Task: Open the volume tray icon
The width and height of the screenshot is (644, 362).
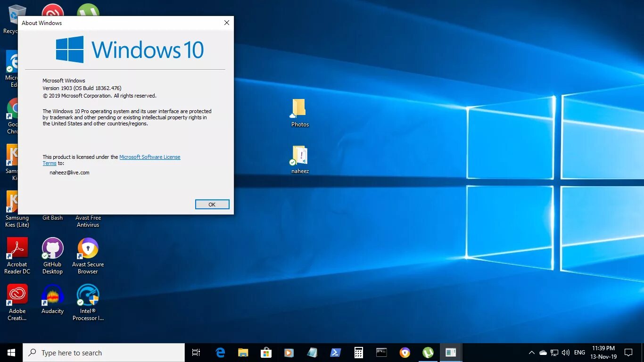Action: [566, 353]
